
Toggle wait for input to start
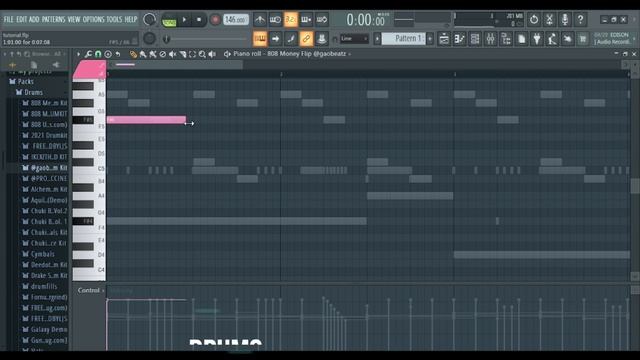(275, 20)
